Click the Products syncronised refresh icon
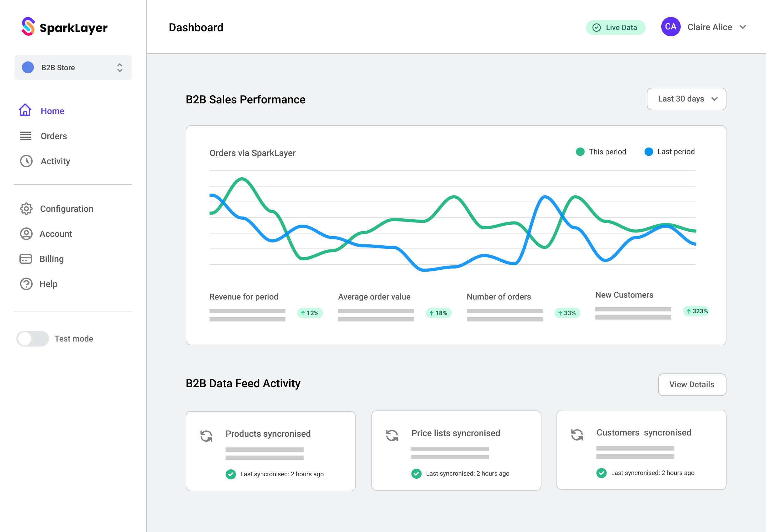The height and width of the screenshot is (532, 766). pyautogui.click(x=206, y=436)
